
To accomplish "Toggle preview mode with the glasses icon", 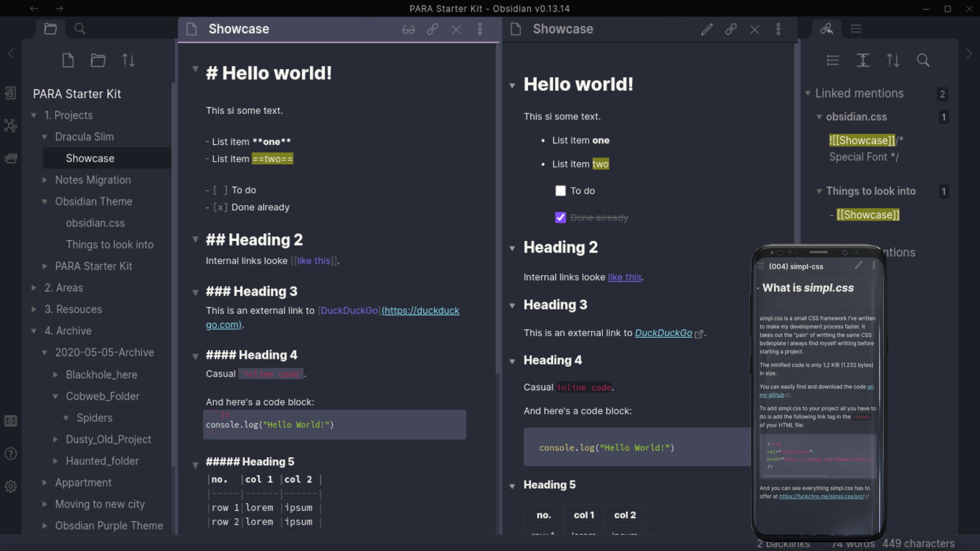I will click(x=408, y=30).
